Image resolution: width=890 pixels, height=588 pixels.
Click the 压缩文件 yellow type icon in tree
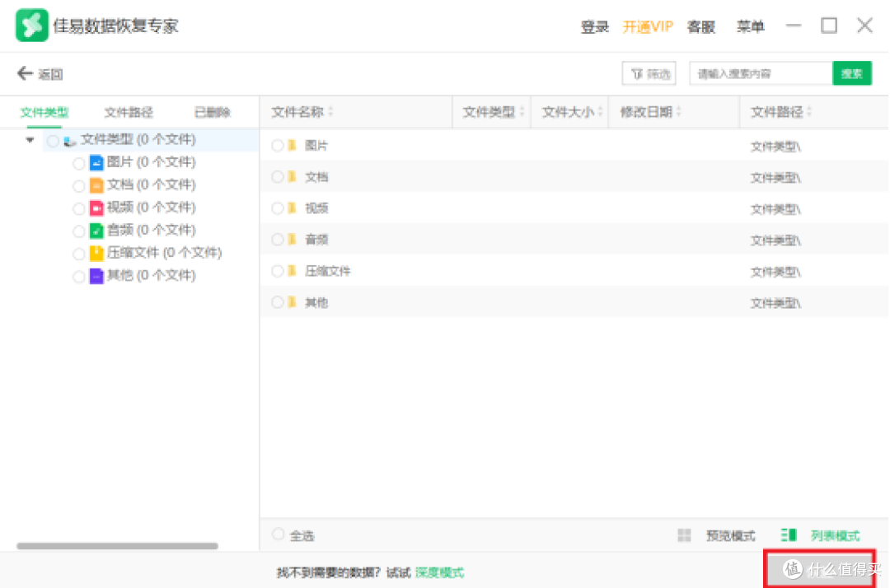pyautogui.click(x=96, y=253)
